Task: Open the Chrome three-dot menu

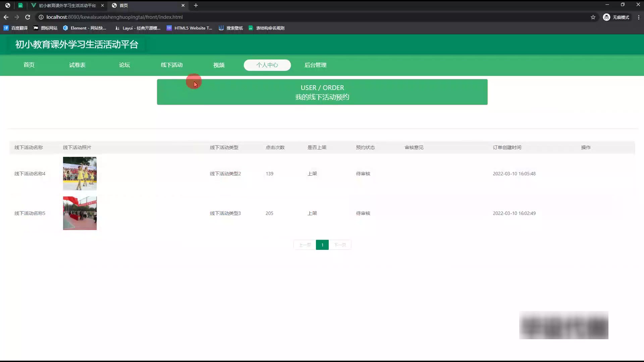Action: pyautogui.click(x=639, y=17)
